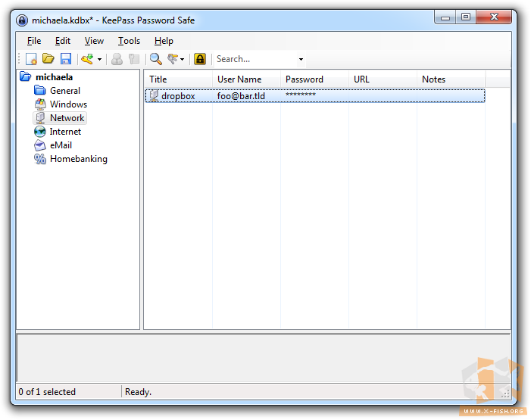531x420 pixels.
Task: Select the General group
Action: click(65, 91)
